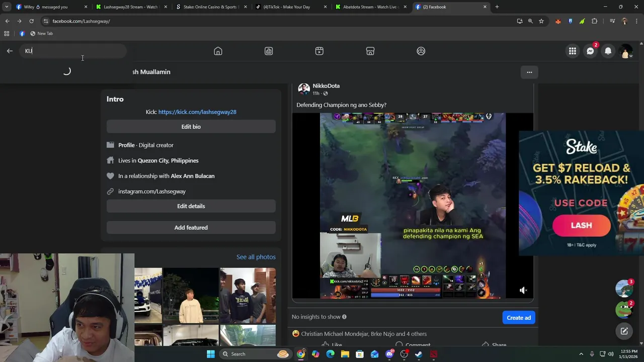644x362 pixels.
Task: Expand the account avatar menu in Facebook header
Action: pos(625,51)
